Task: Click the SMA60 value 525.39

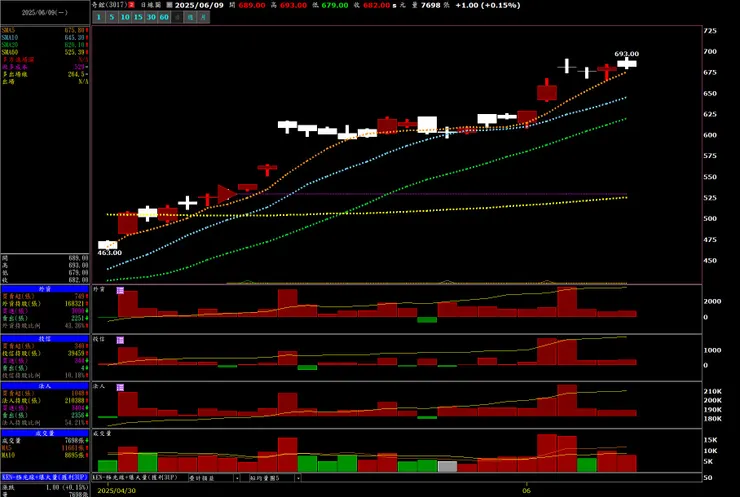Action: pos(75,52)
